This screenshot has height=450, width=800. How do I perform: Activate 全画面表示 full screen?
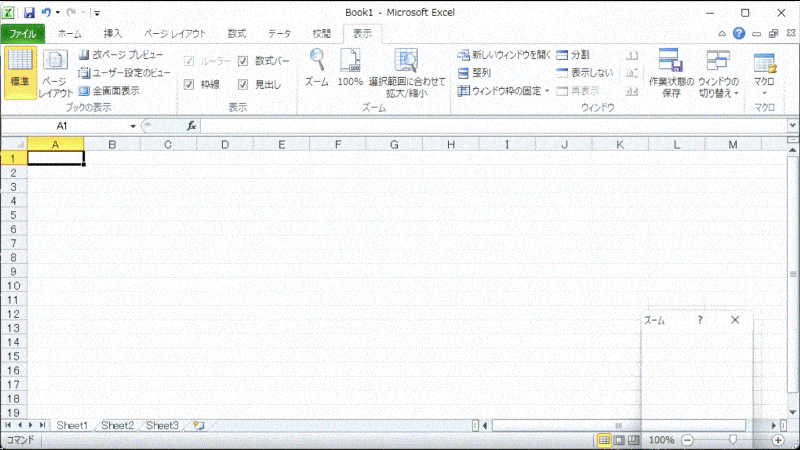[109, 91]
